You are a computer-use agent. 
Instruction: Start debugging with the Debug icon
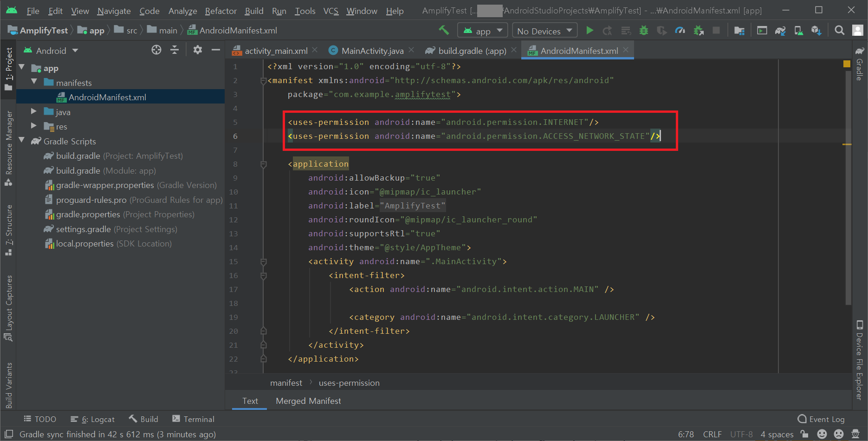(643, 30)
